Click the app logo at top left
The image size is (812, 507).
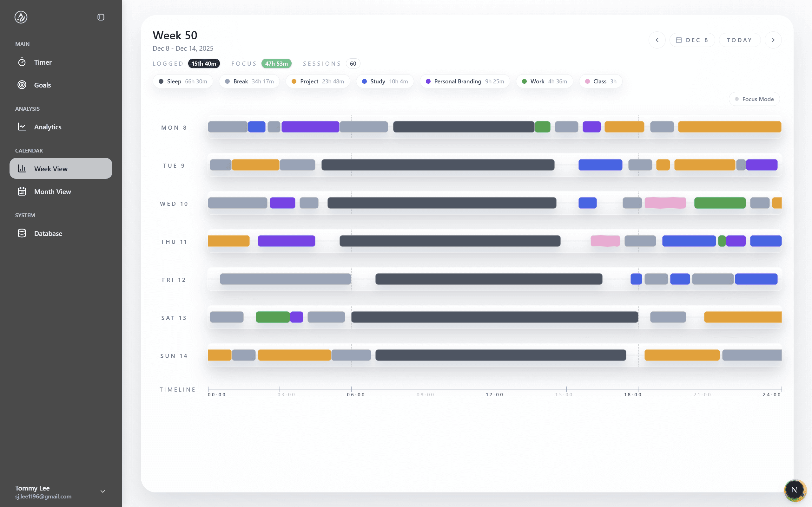(x=21, y=17)
